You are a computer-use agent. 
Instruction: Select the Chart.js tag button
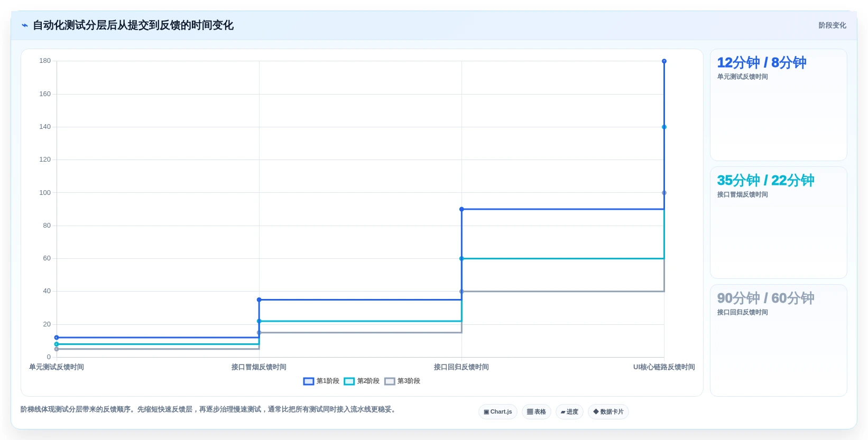click(498, 412)
